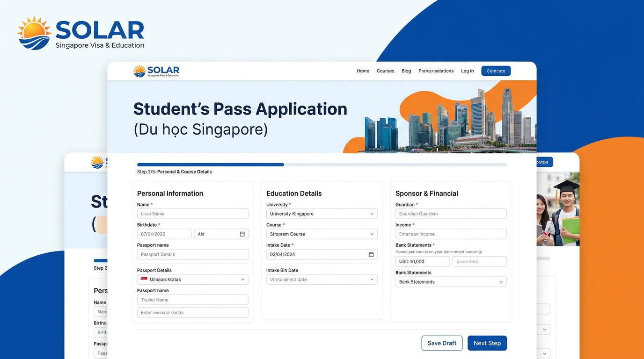Click the SOLAR logo in the front window header
Image resolution: width=644 pixels, height=359 pixels.
[x=156, y=71]
